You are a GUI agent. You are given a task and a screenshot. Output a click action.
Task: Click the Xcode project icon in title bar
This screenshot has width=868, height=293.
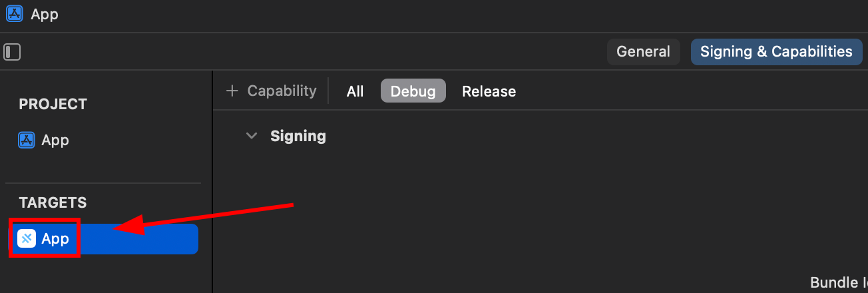click(15, 14)
